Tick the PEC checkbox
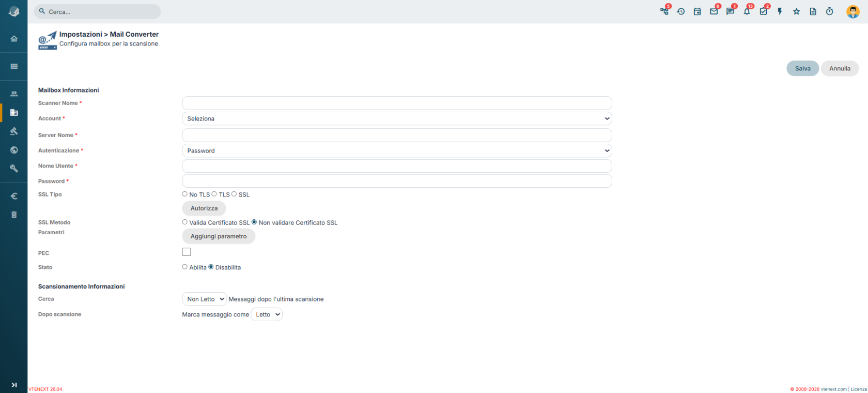 click(x=187, y=252)
